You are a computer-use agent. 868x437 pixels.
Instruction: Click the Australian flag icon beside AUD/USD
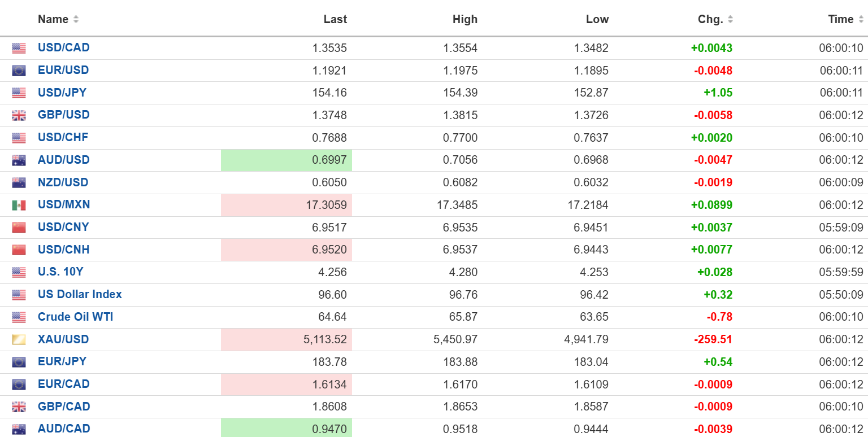(19, 160)
